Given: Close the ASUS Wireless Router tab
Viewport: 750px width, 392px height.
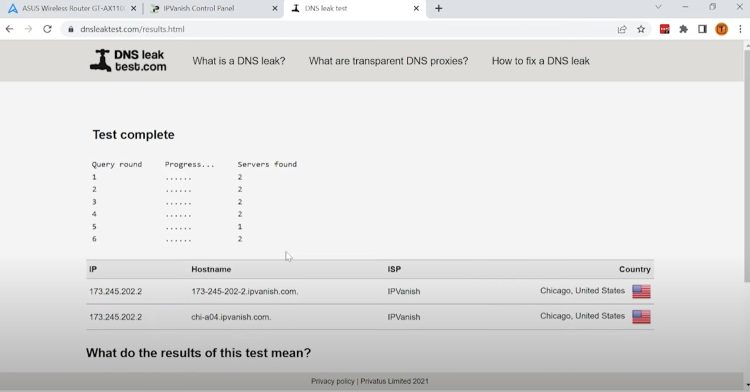Looking at the screenshot, I should click(x=133, y=8).
